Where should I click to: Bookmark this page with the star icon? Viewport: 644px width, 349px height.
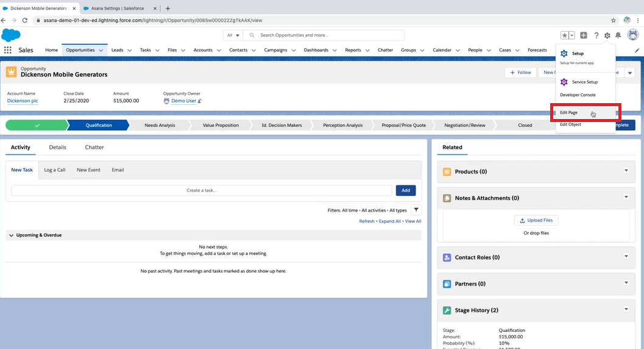point(613,20)
